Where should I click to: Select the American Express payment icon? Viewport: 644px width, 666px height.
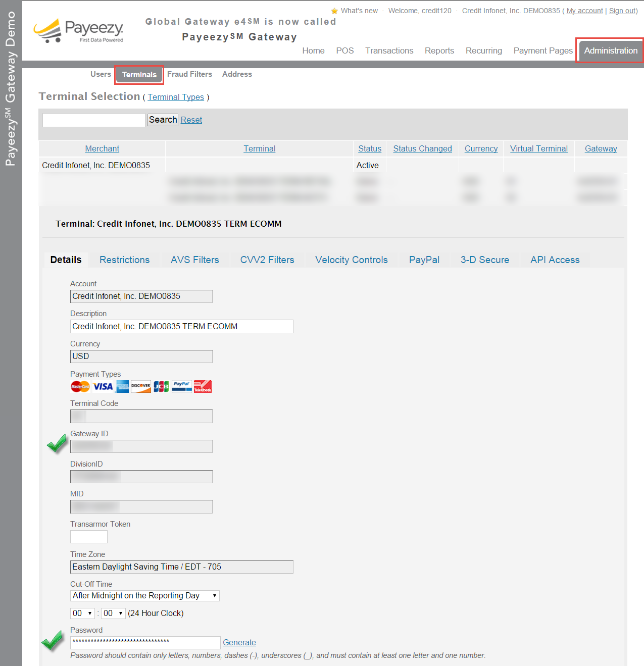122,386
